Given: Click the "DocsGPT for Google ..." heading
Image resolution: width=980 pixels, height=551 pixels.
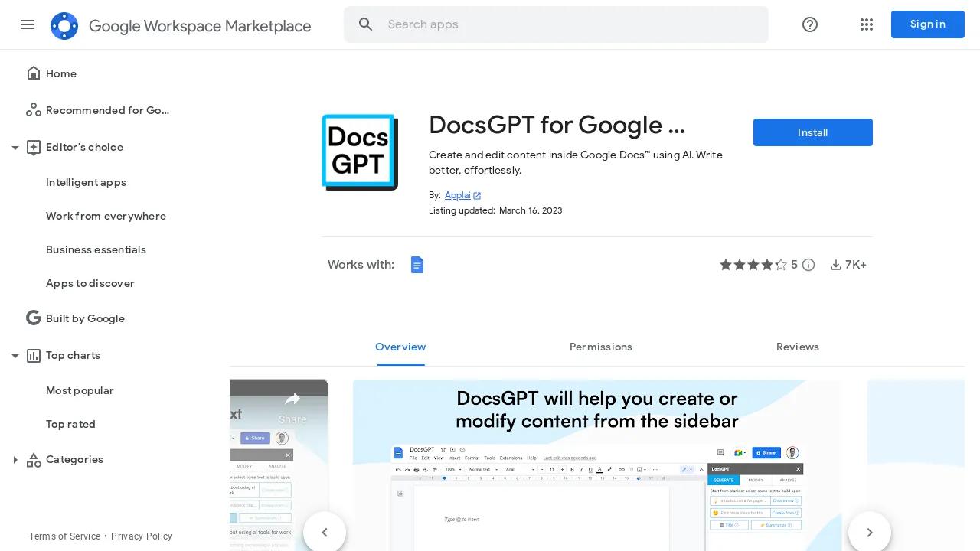Looking at the screenshot, I should pos(557,125).
